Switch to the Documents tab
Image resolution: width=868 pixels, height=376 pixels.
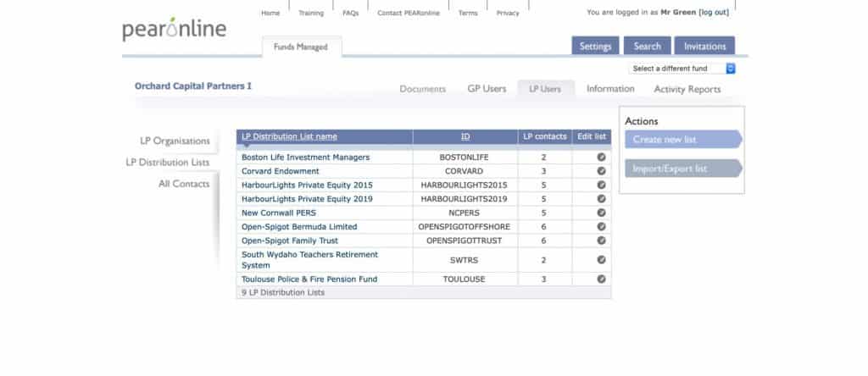(422, 89)
